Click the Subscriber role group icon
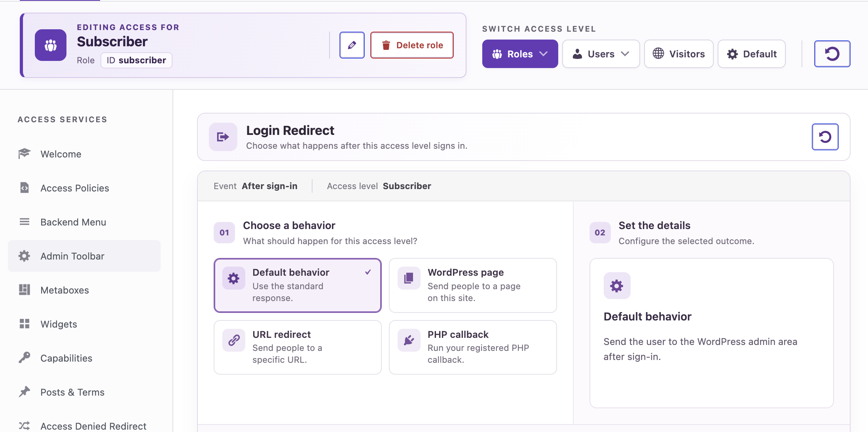 pos(51,45)
